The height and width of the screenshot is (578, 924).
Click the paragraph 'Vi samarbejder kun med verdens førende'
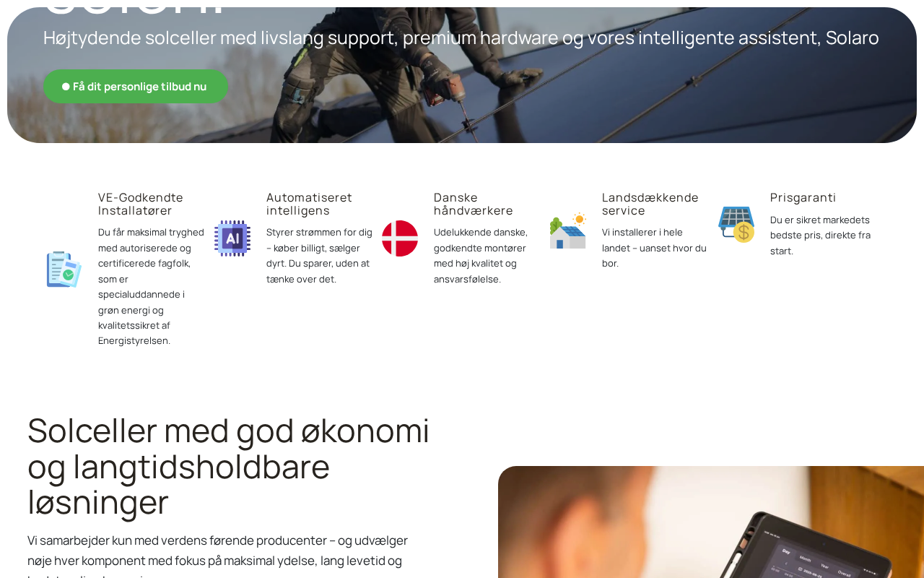(x=218, y=558)
